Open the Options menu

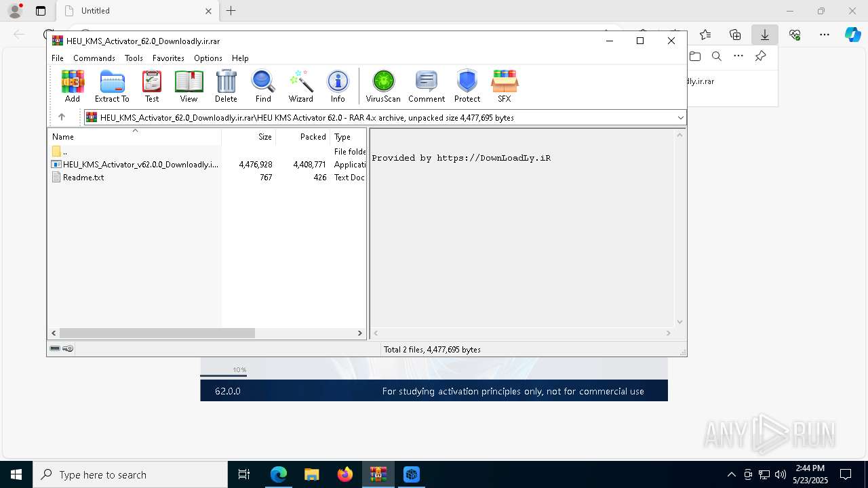point(208,58)
